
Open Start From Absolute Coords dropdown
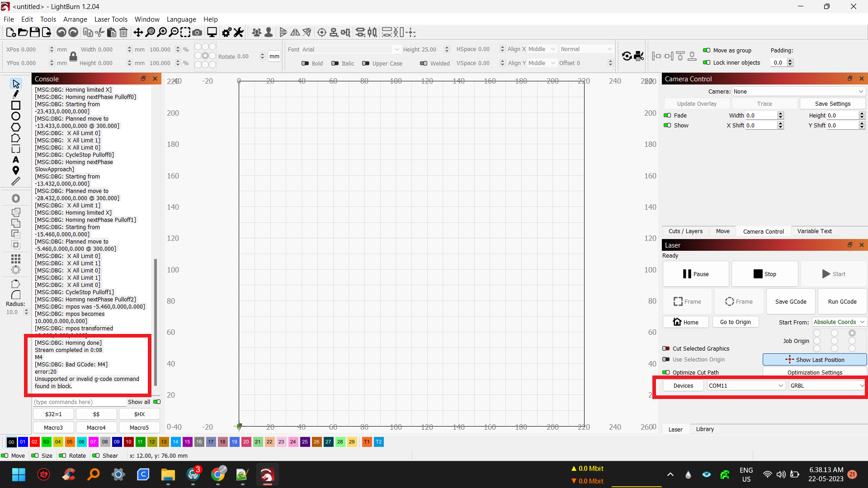839,322
